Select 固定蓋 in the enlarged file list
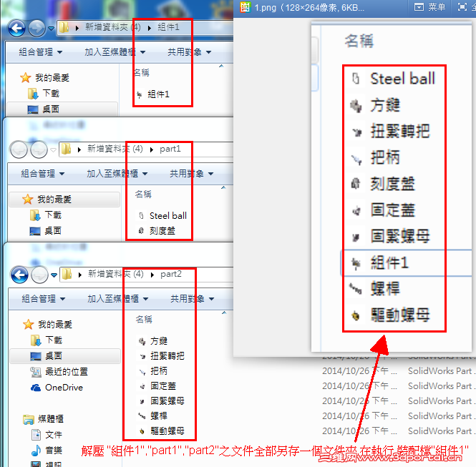Image resolution: width=476 pixels, height=467 pixels. click(383, 210)
